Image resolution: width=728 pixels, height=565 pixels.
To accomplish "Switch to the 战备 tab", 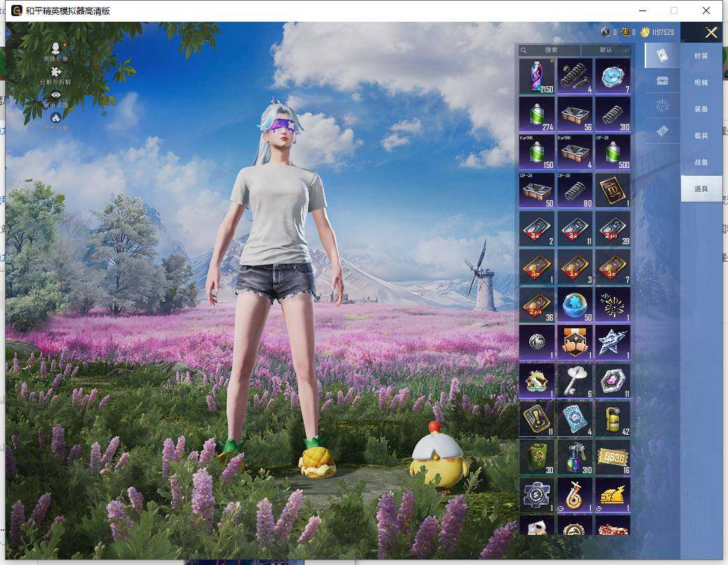I will (701, 162).
